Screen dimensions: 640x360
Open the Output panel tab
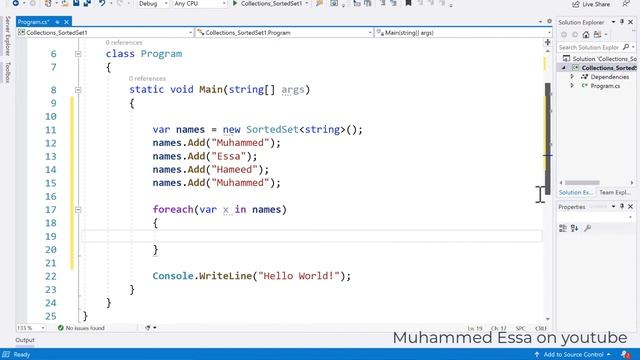click(25, 340)
